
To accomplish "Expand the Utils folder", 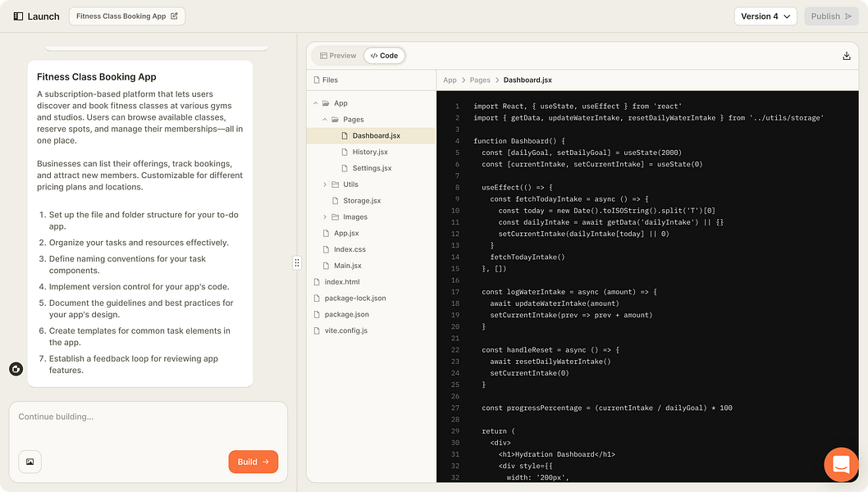I will (325, 184).
